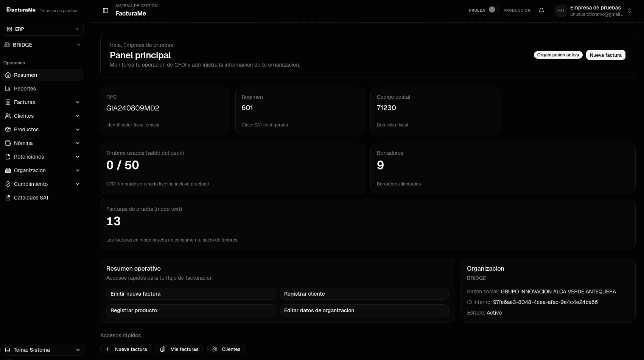The height and width of the screenshot is (360, 644).
Task: Open Mis facturas quick access
Action: point(179,349)
